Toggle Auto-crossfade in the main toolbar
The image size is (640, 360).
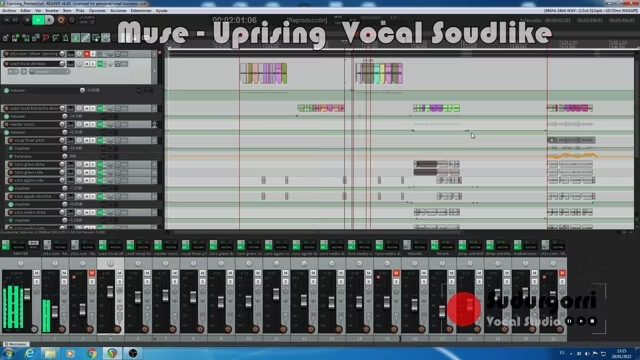tap(76, 38)
